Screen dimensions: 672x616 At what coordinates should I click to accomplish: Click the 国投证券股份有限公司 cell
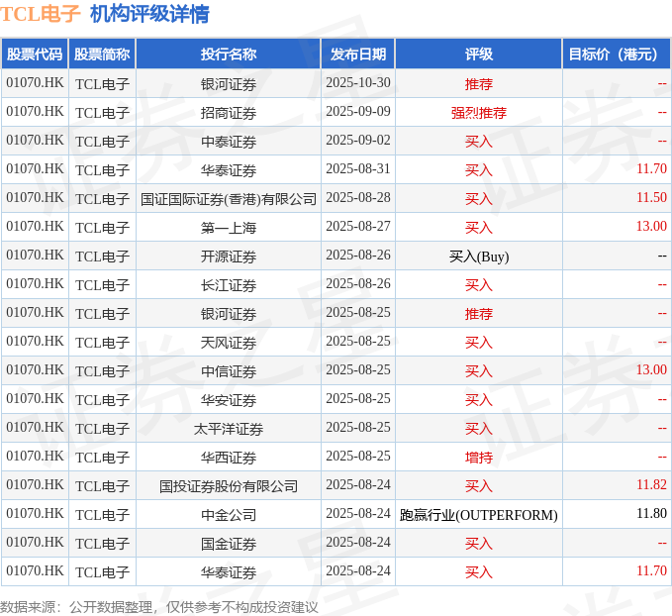(x=229, y=486)
